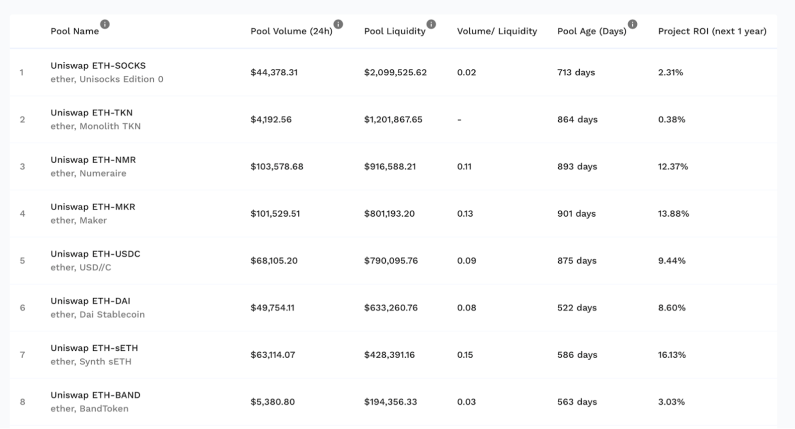Select 'ether, USD//C' subtitle text
Image resolution: width=795 pixels, height=429 pixels.
coord(81,268)
